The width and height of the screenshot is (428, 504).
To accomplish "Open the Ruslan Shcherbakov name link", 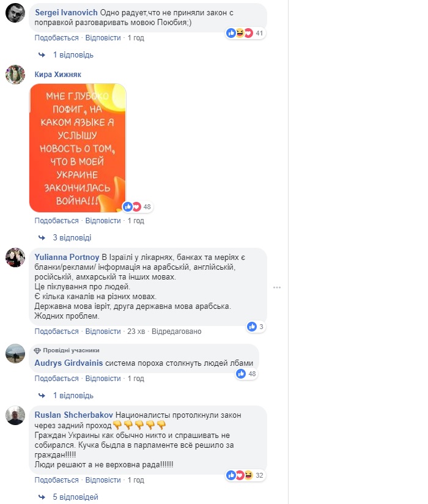I will pyautogui.click(x=73, y=415).
